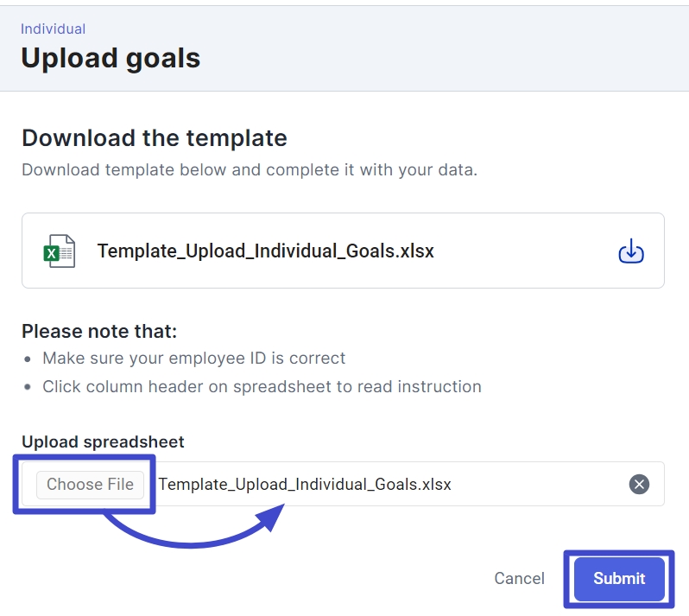
Task: Click the bullet before the column header note
Action: click(x=28, y=387)
